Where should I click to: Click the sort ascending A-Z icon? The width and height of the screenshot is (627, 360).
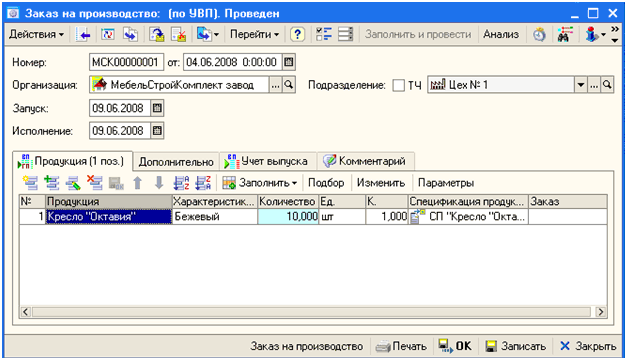pyautogui.click(x=181, y=183)
